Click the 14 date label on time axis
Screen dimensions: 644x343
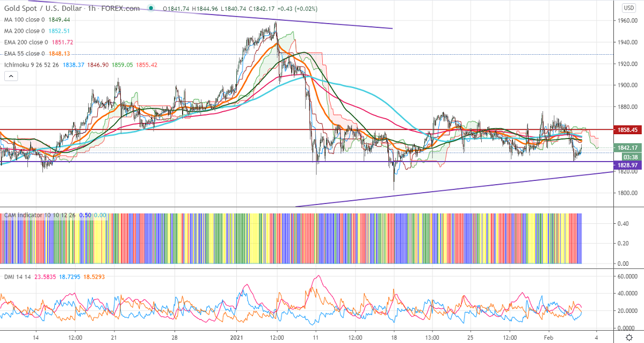[36, 338]
